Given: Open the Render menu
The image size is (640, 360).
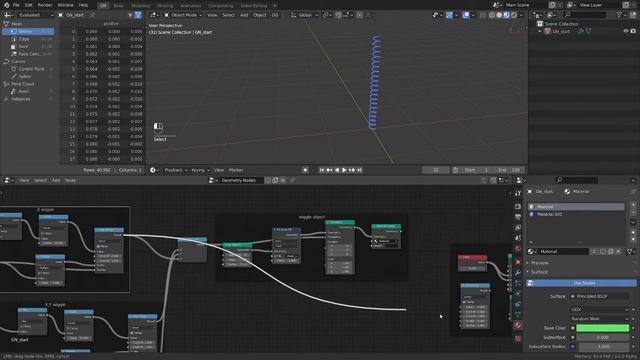Looking at the screenshot, I should pyautogui.click(x=45, y=5).
